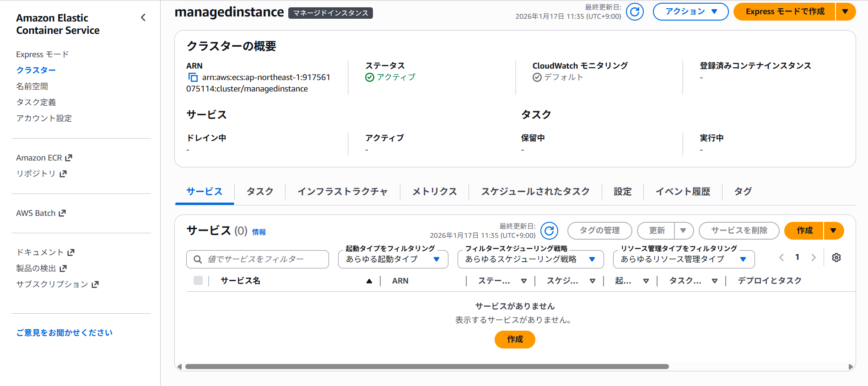The width and height of the screenshot is (868, 386).
Task: Copy the cluster ARN with copy icon
Action: [x=193, y=78]
